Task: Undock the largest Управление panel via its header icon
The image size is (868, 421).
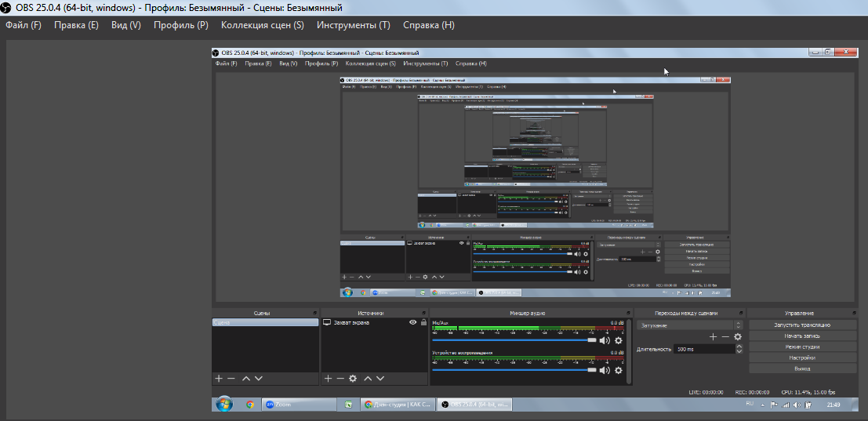Action: click(x=853, y=313)
